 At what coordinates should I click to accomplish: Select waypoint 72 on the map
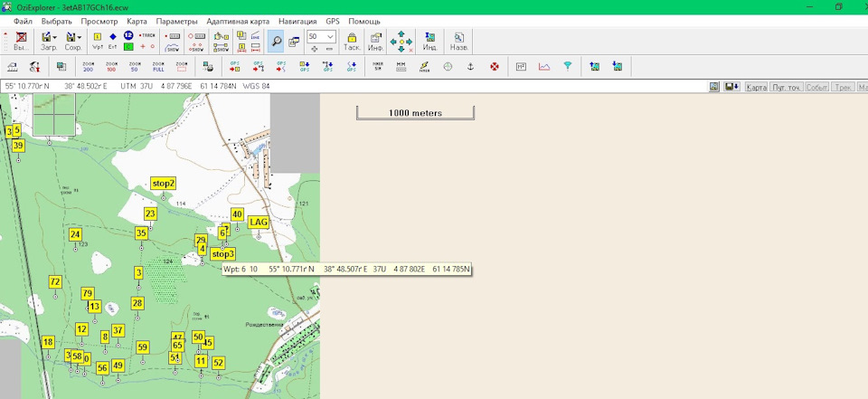coord(55,281)
